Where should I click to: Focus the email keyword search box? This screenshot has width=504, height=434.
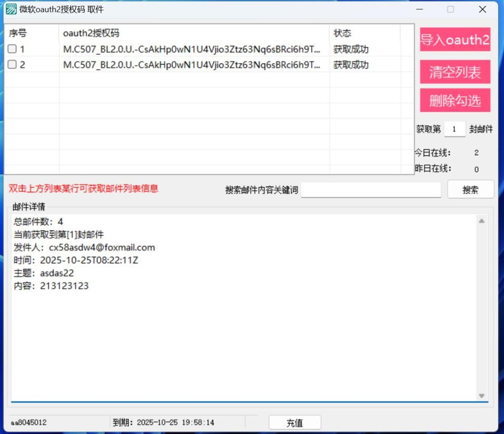(371, 190)
